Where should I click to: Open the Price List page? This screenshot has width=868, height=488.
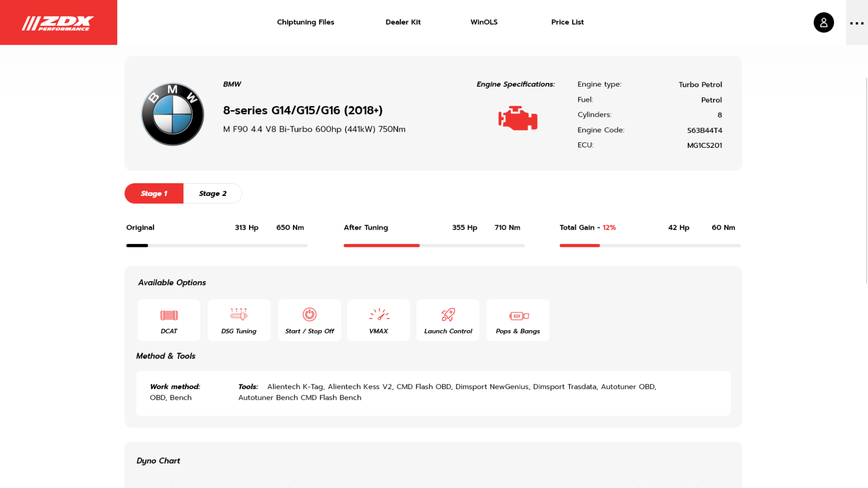click(x=567, y=22)
